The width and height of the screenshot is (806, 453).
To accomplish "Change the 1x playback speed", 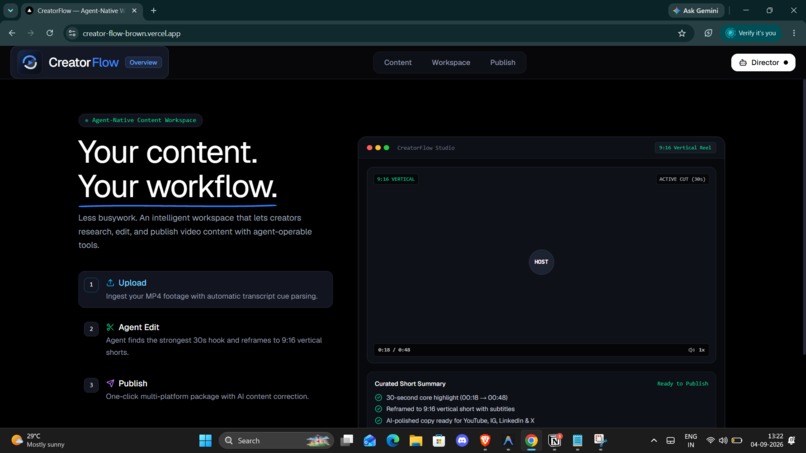I will pos(701,350).
